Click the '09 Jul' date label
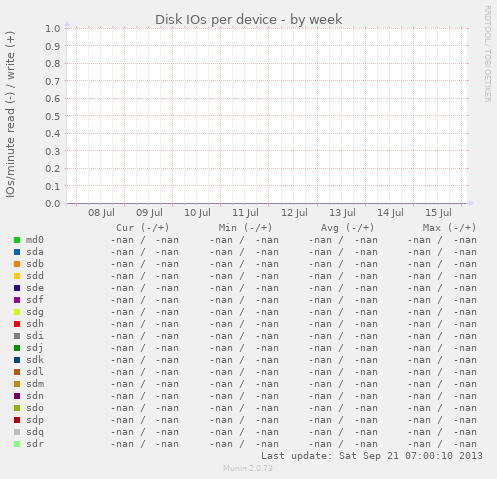The height and width of the screenshot is (479, 497). pyautogui.click(x=149, y=213)
